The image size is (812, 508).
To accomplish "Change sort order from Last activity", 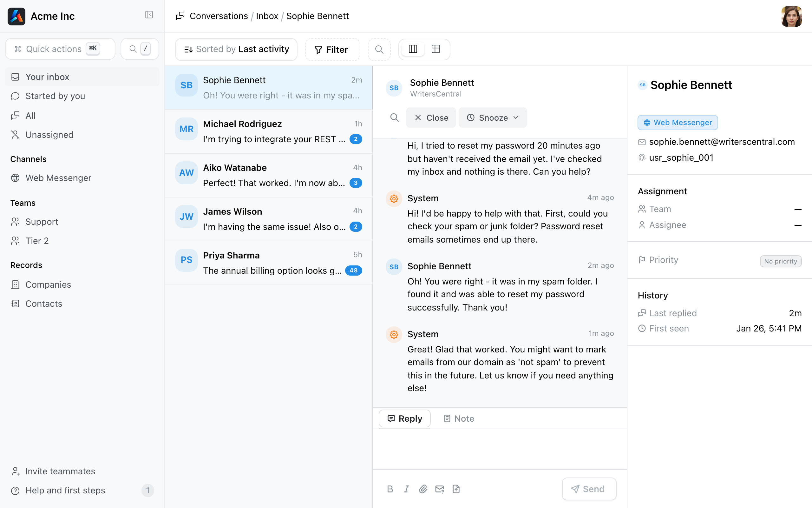I will tap(236, 50).
